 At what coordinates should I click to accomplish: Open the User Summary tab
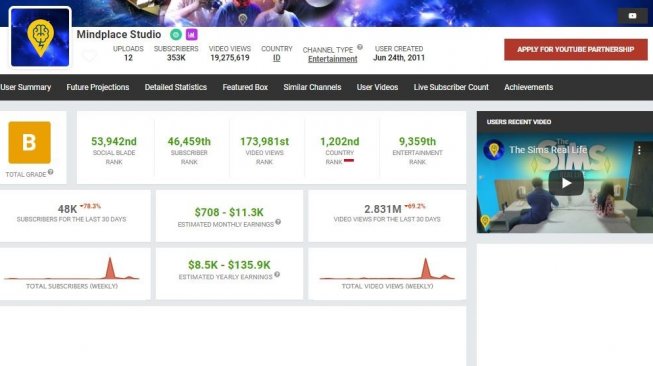[25, 87]
